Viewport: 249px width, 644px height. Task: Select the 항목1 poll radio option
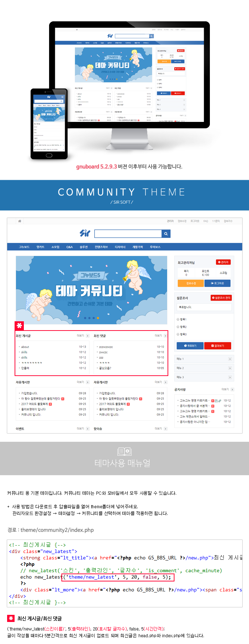point(178,319)
